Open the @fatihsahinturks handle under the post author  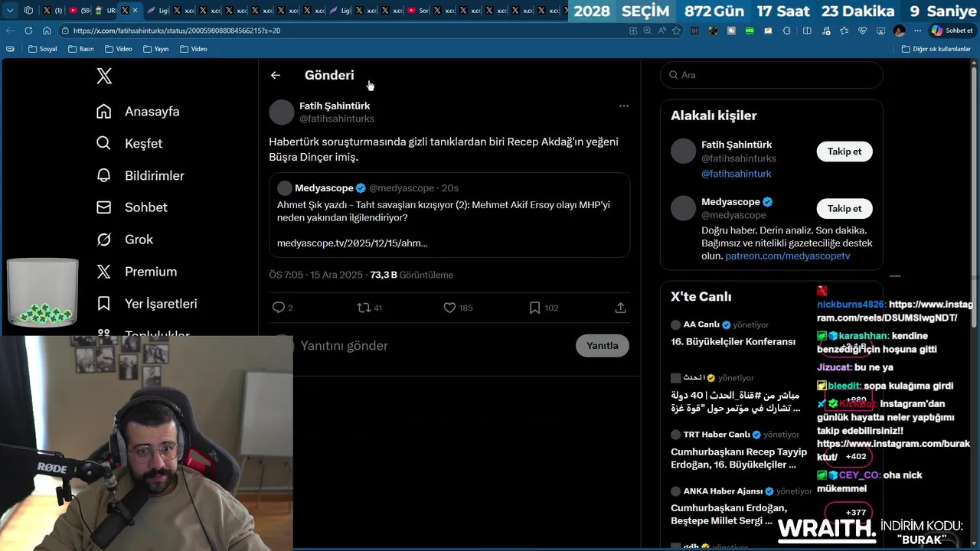[337, 119]
